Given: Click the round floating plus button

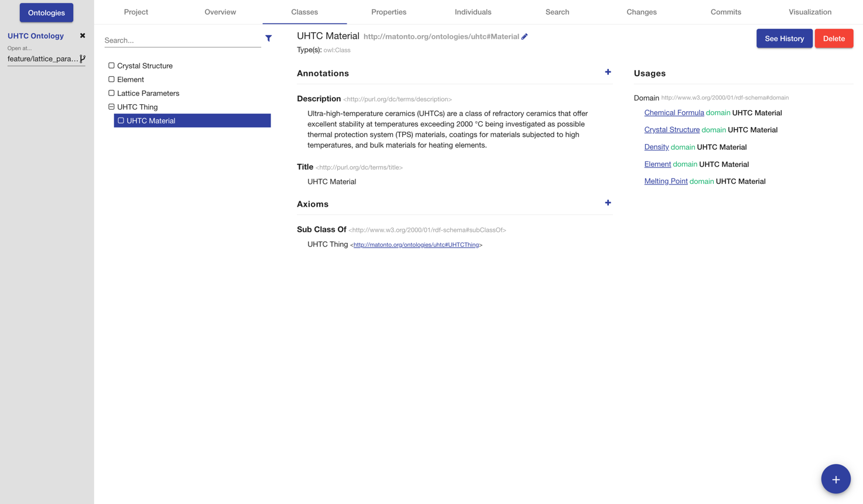Looking at the screenshot, I should coord(835,479).
